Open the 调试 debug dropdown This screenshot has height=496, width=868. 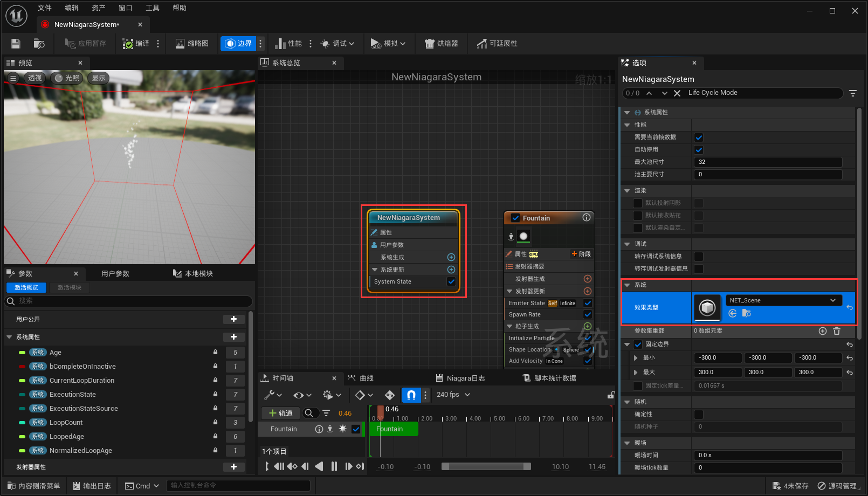(337, 44)
